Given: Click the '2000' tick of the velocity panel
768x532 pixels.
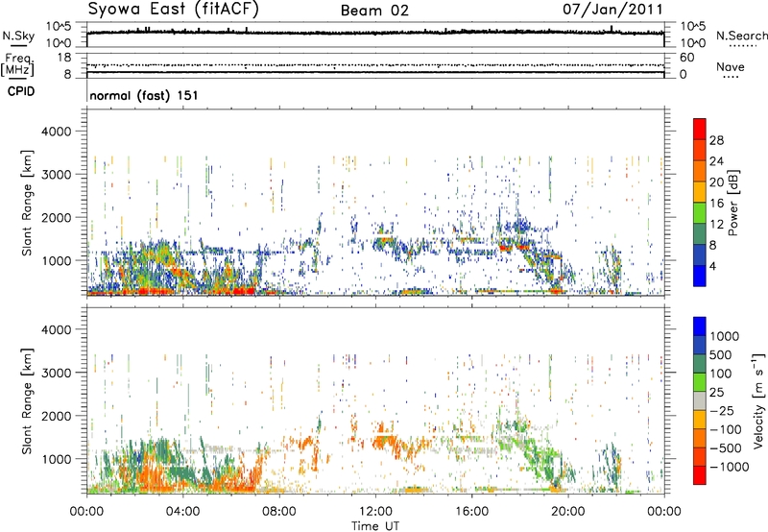Looking at the screenshot, I should [x=56, y=416].
